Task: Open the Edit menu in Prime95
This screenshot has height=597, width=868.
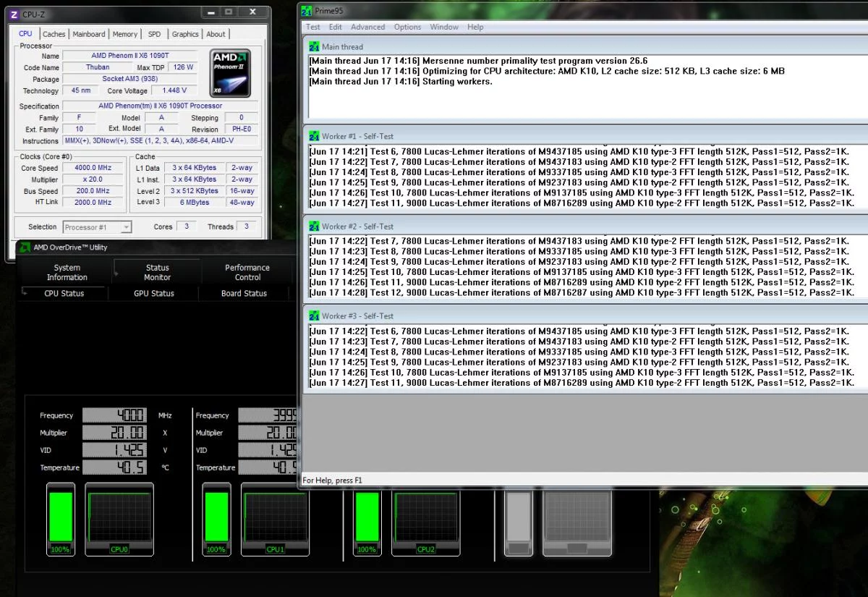Action: (x=336, y=27)
